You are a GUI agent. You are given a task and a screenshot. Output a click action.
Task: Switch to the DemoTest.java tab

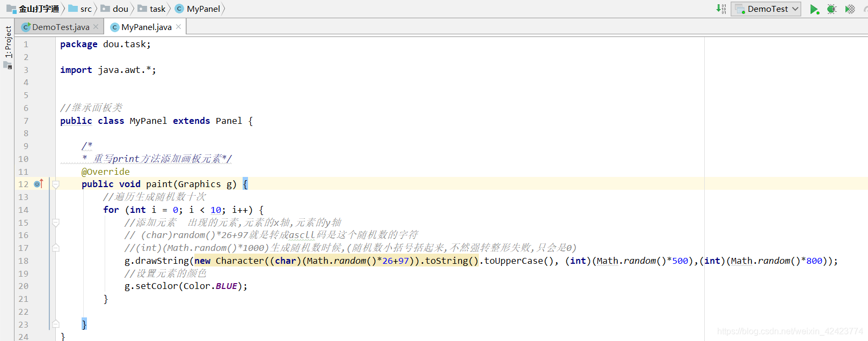[x=61, y=27]
